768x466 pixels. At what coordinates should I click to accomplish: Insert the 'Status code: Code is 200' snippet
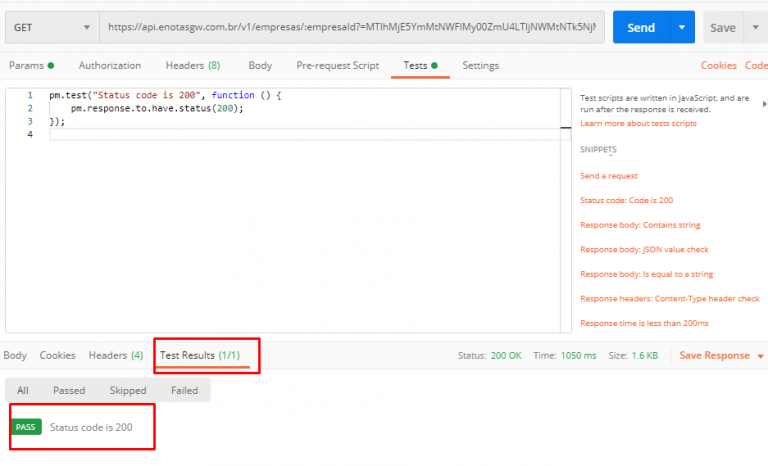click(x=626, y=200)
